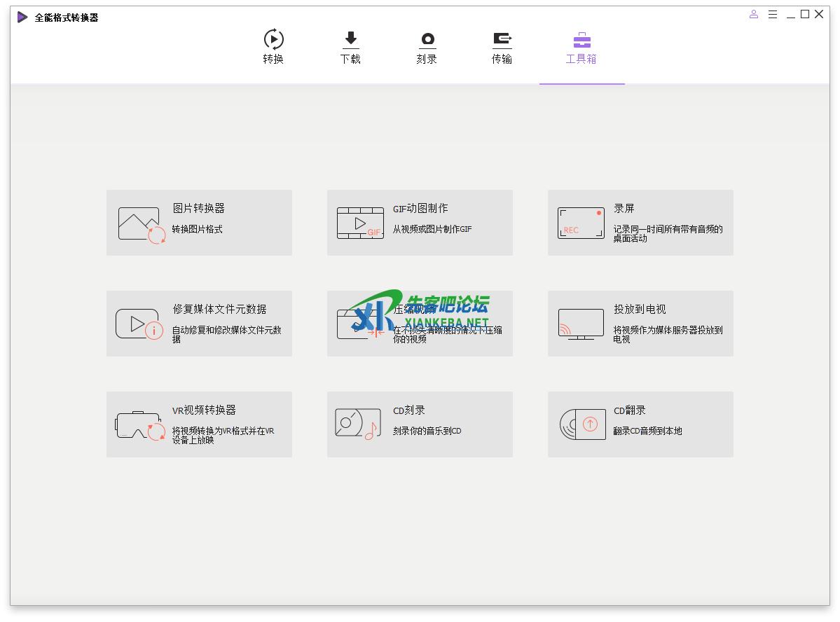This screenshot has height=622, width=840.
Task: Open the 传输 transfer tab
Action: coord(502,47)
